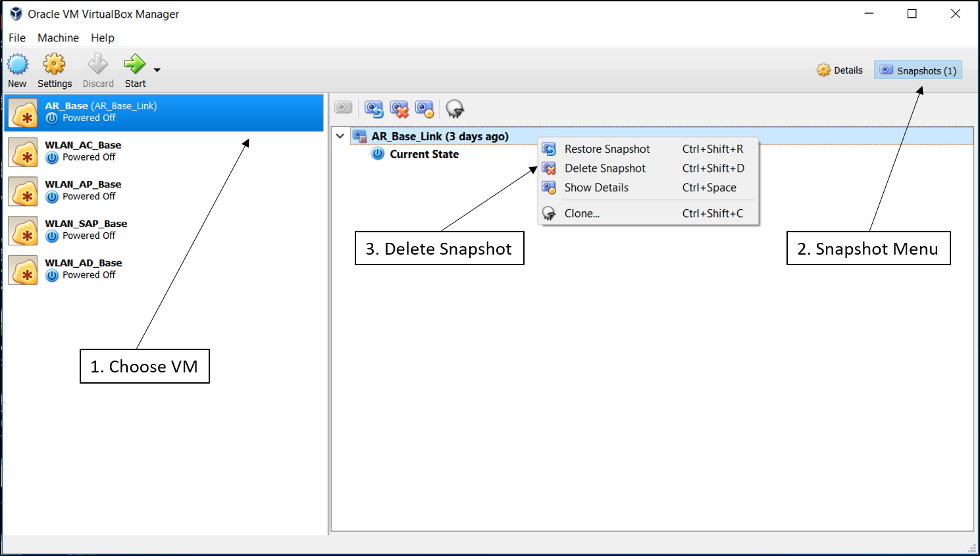
Task: Click Show Snapshot Details toolbar icon
Action: pos(425,109)
